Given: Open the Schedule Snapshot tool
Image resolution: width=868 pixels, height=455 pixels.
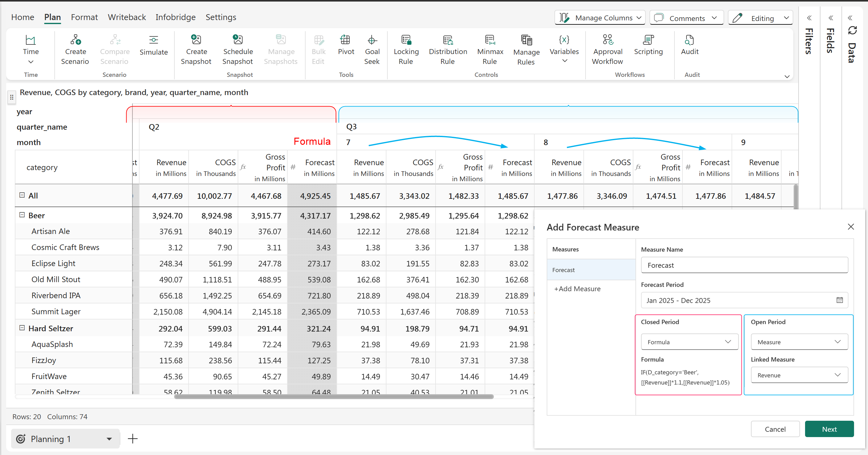Looking at the screenshot, I should pyautogui.click(x=238, y=40).
